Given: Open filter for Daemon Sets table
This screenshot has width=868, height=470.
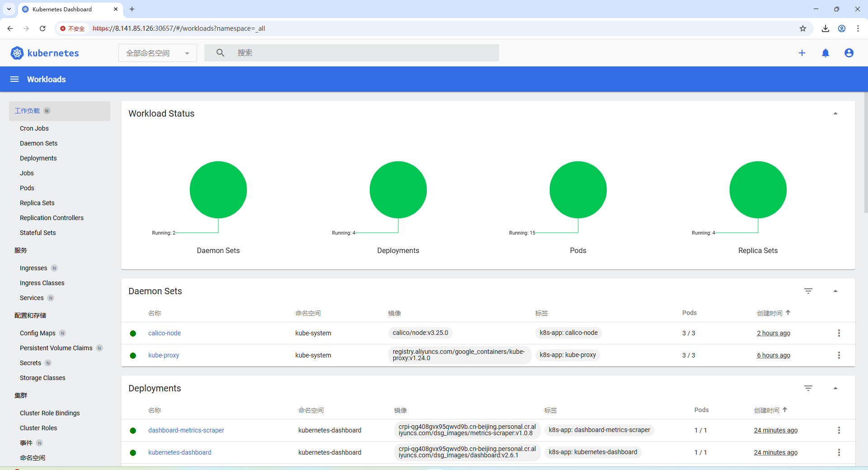Looking at the screenshot, I should (808, 291).
